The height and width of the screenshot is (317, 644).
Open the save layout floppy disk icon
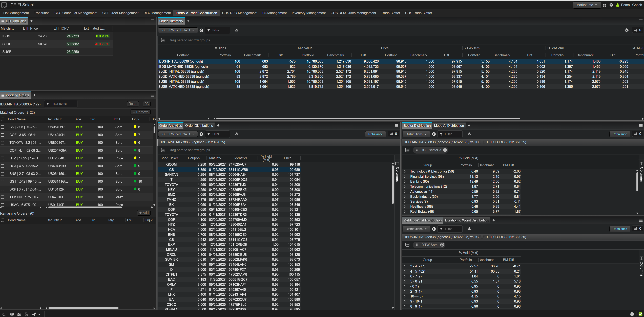tap(27, 314)
